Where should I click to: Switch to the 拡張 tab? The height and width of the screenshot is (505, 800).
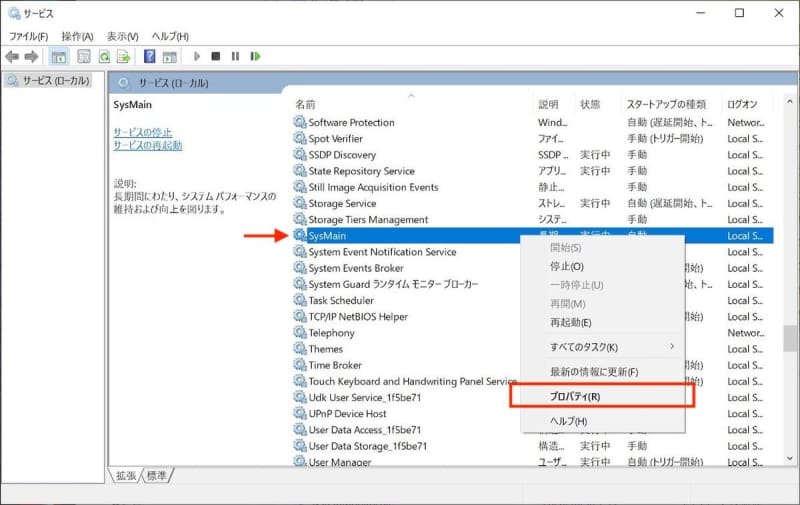tap(126, 475)
